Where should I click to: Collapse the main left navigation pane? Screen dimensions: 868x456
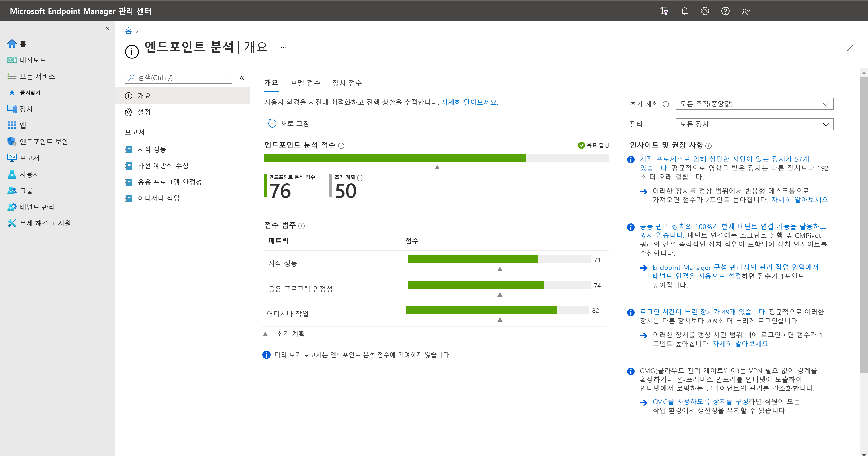coord(107,28)
